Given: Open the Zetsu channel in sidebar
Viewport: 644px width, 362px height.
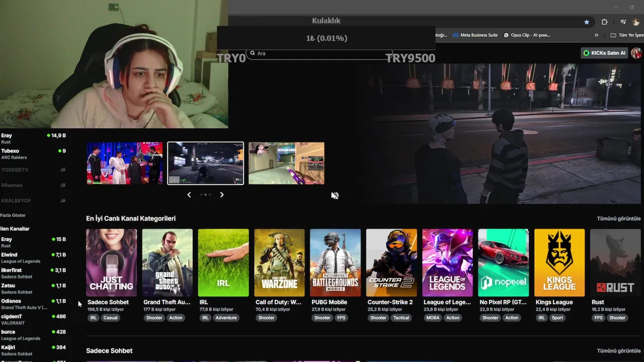Looking at the screenshot, I should [x=33, y=289].
